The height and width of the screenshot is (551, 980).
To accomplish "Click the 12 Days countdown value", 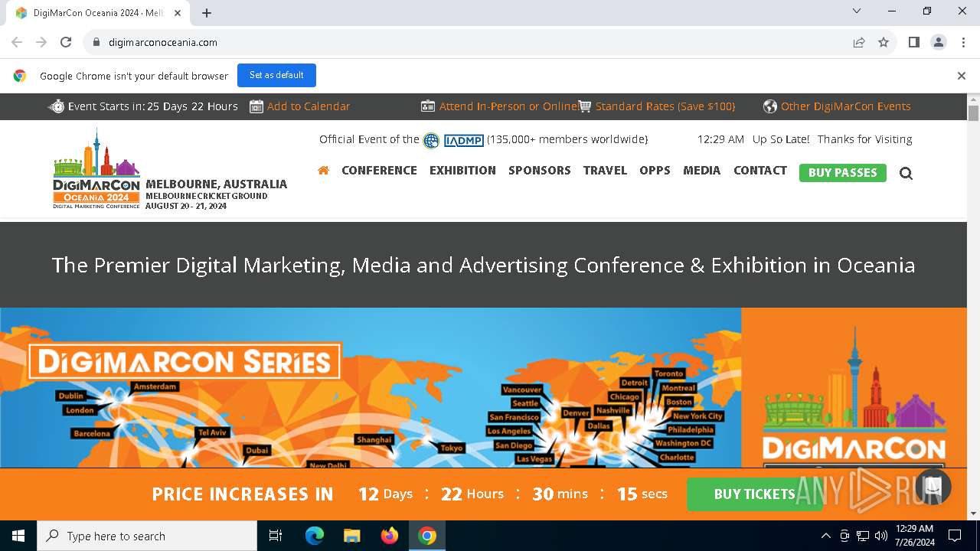I will pos(386,494).
